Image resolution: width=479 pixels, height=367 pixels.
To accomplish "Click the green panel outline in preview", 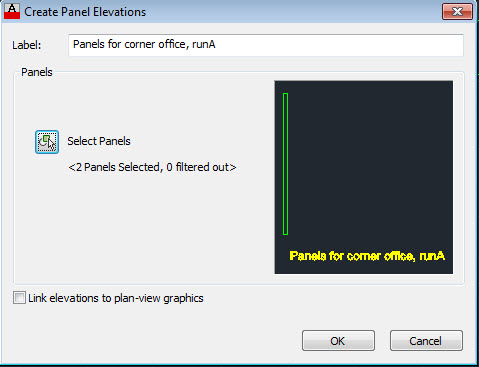I will (285, 164).
